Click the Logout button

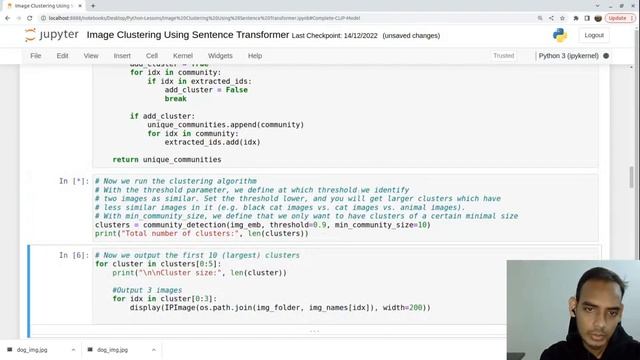(x=594, y=36)
